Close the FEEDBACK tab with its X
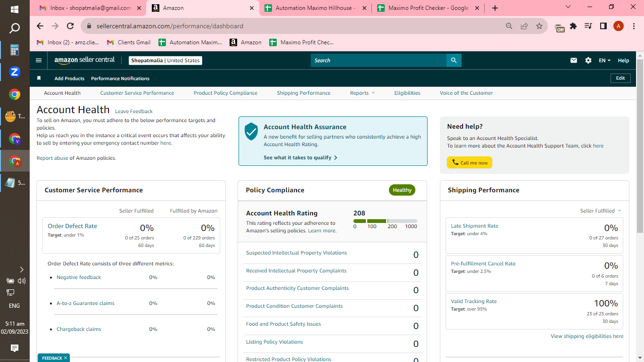This screenshot has height=362, width=644. coord(66,358)
